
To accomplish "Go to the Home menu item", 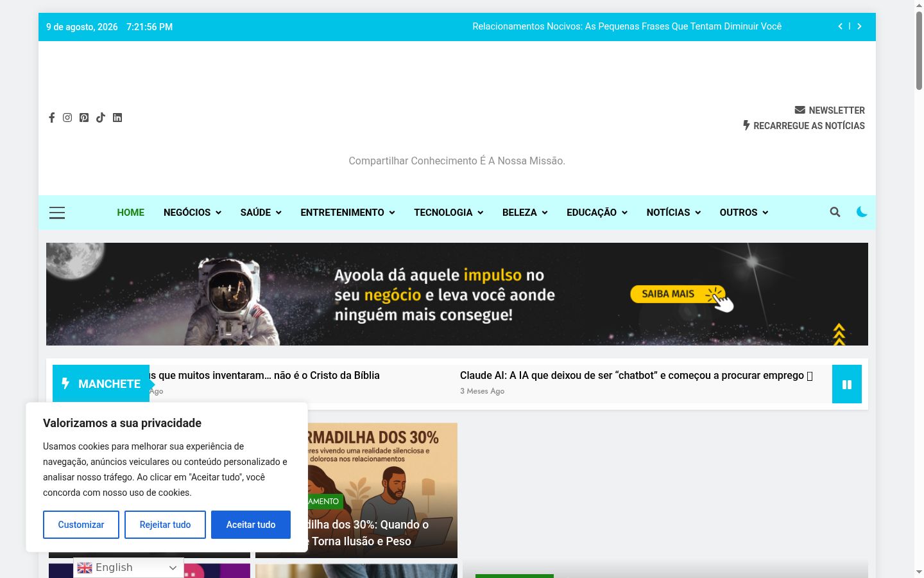I will 131,213.
